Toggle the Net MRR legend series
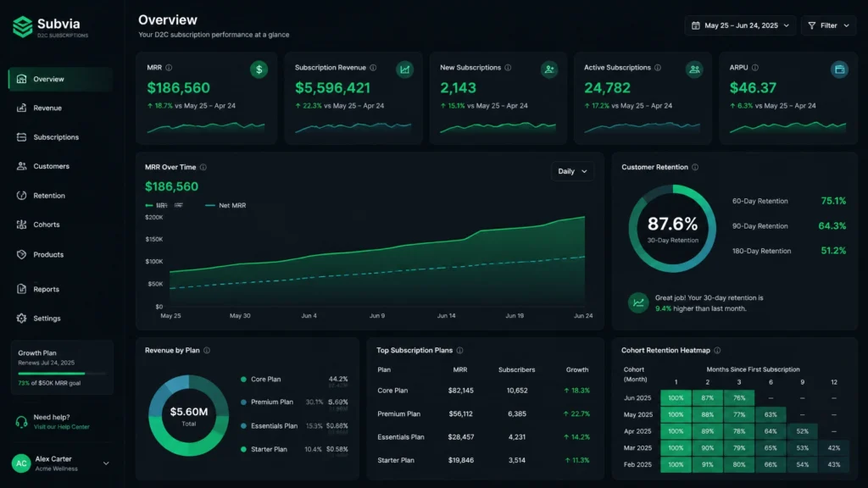The image size is (868, 488). coord(225,205)
